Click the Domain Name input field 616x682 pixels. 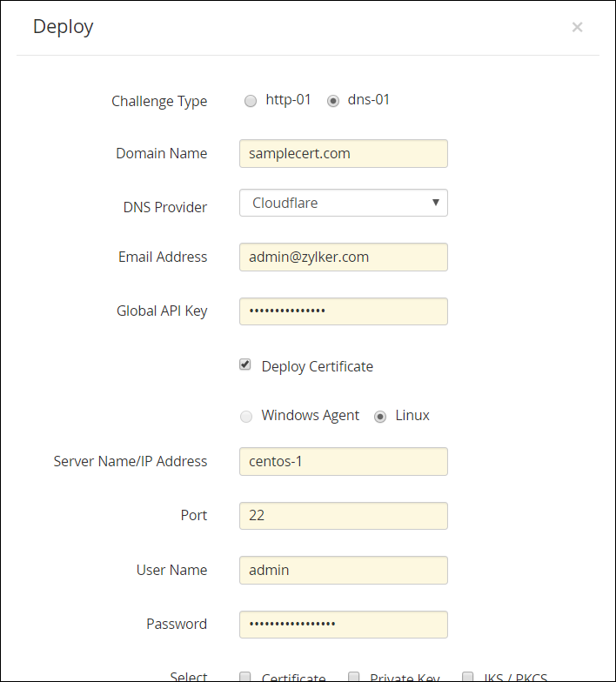(x=343, y=153)
